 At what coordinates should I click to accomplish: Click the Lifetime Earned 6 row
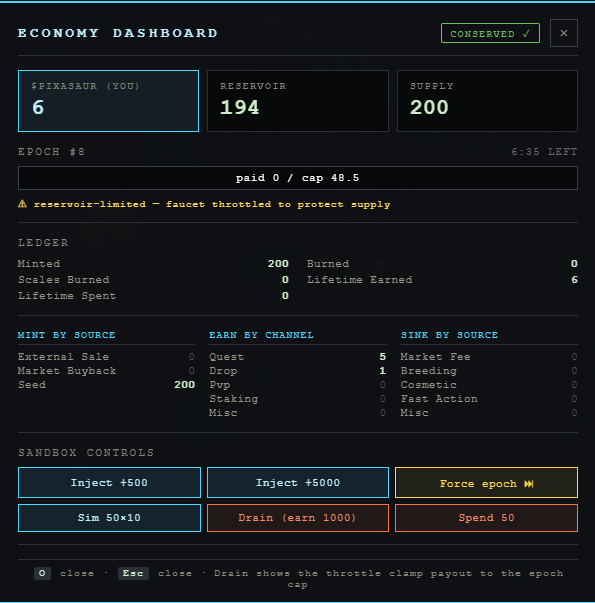(x=442, y=280)
